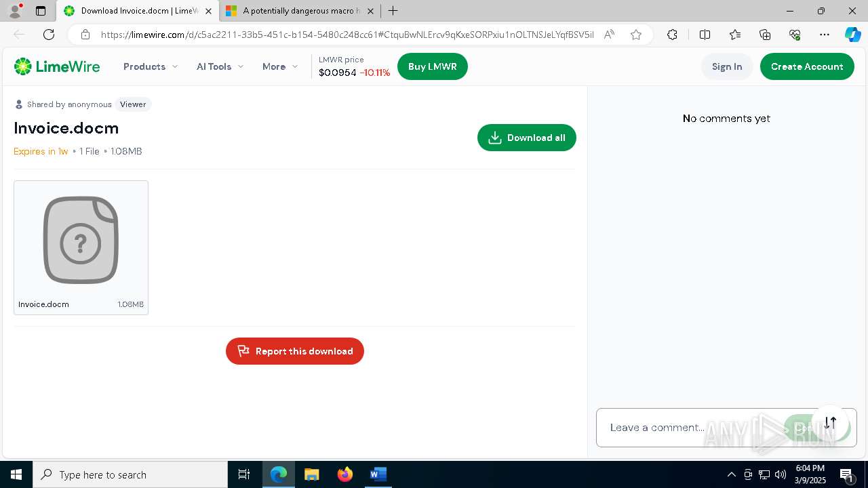Close the Download Invoice.docm tab
This screenshot has height=488, width=868.
[208, 11]
